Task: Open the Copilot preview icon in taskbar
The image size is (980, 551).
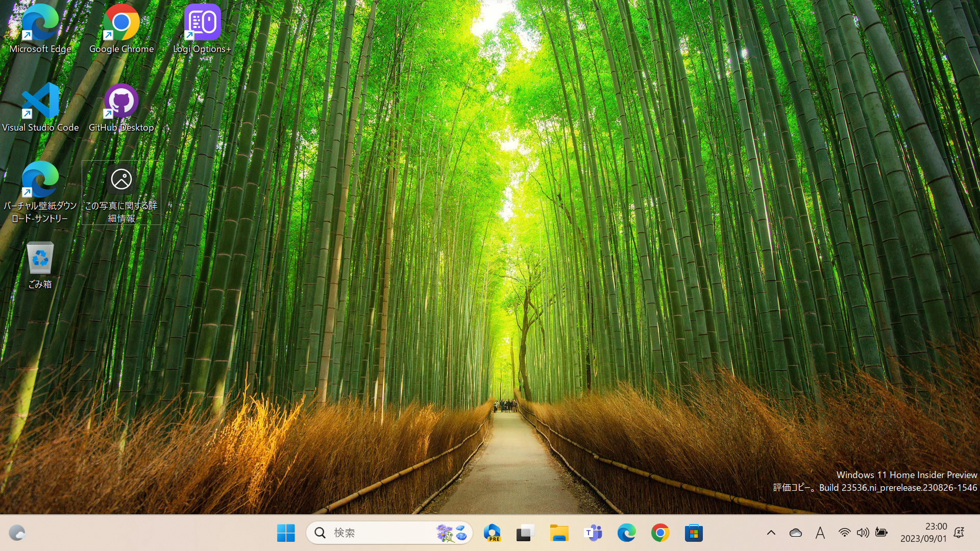Action: [x=492, y=533]
